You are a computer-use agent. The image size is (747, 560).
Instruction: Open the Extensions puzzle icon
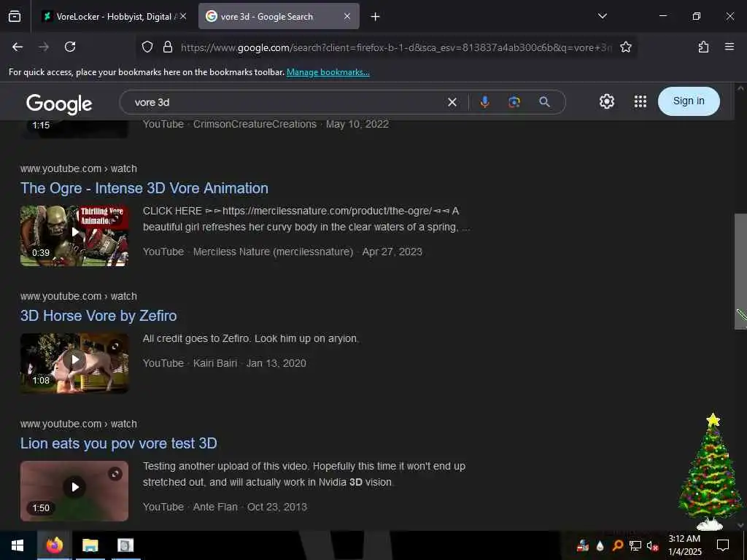tap(703, 47)
